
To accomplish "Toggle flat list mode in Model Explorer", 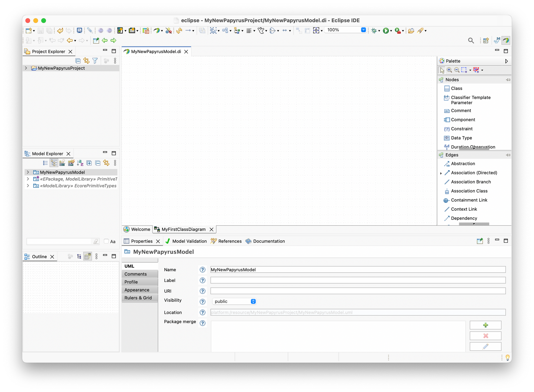I will pos(45,163).
